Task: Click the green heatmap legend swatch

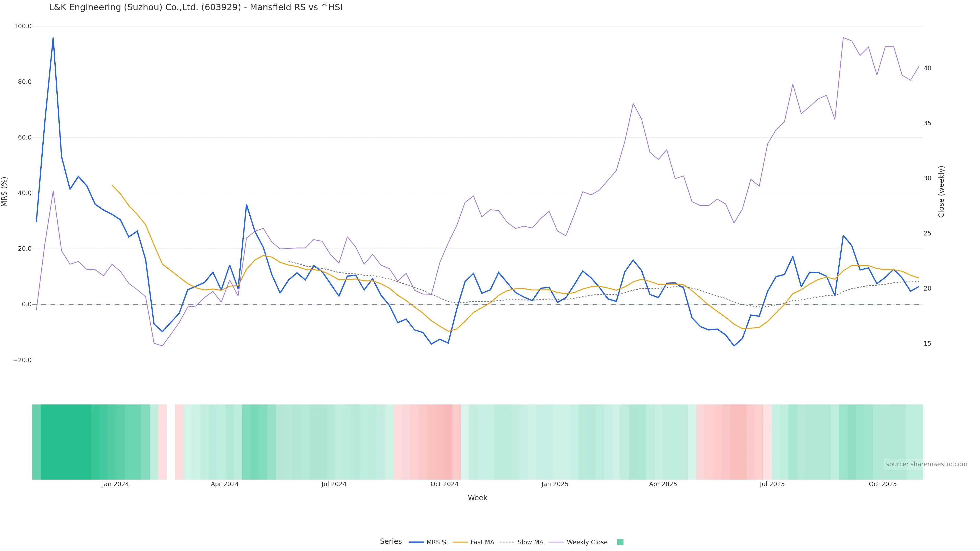Action: pyautogui.click(x=620, y=542)
